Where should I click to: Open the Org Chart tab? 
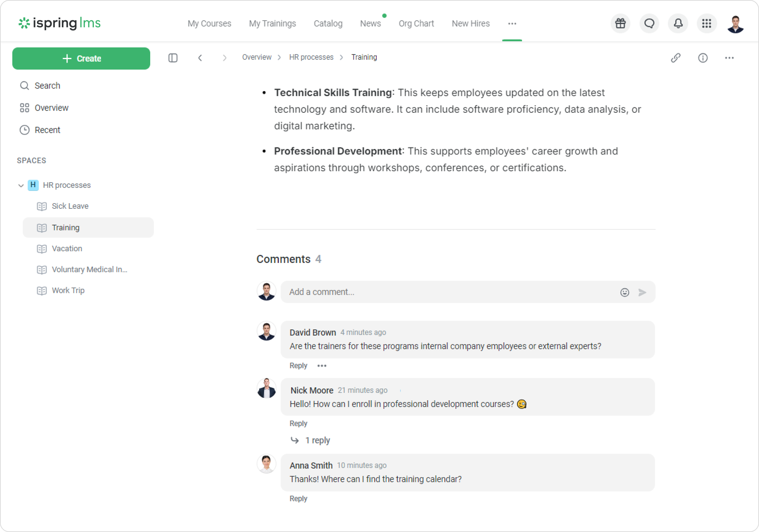click(416, 23)
